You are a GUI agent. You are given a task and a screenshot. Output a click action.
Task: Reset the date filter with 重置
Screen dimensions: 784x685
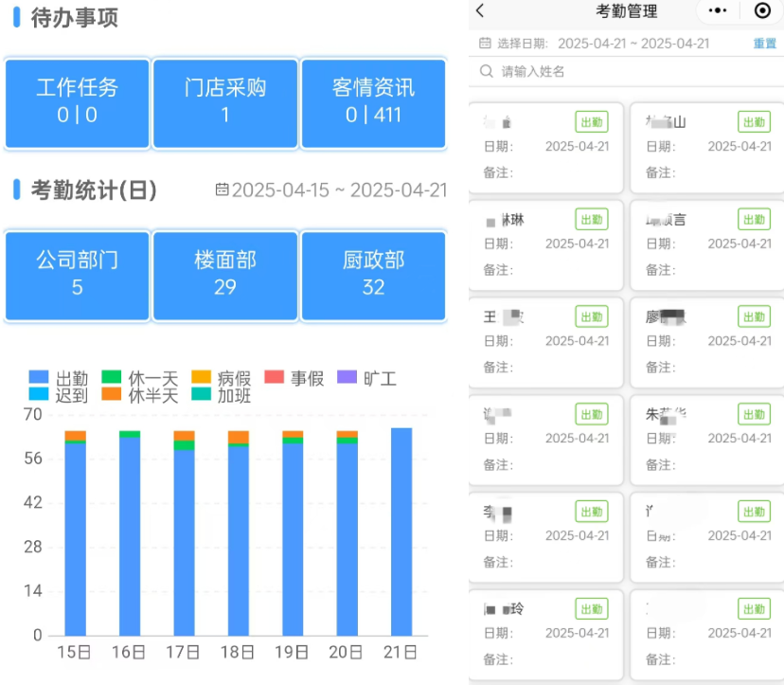764,44
